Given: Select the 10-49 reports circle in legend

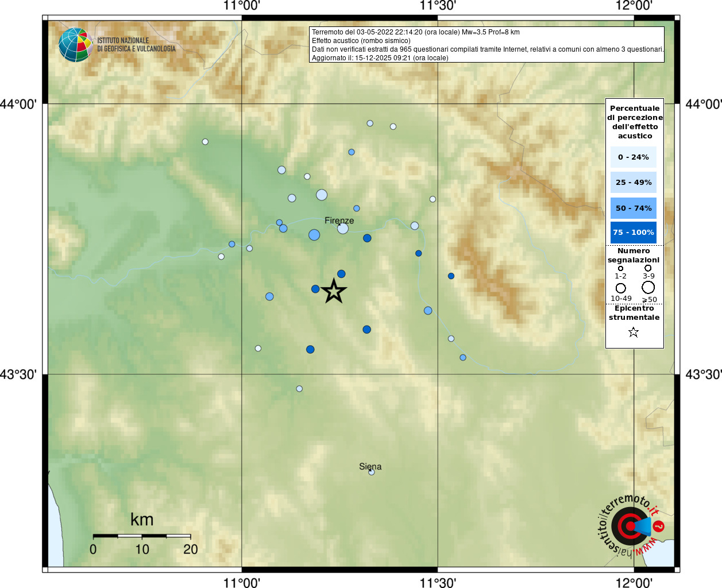Looking at the screenshot, I should (621, 288).
